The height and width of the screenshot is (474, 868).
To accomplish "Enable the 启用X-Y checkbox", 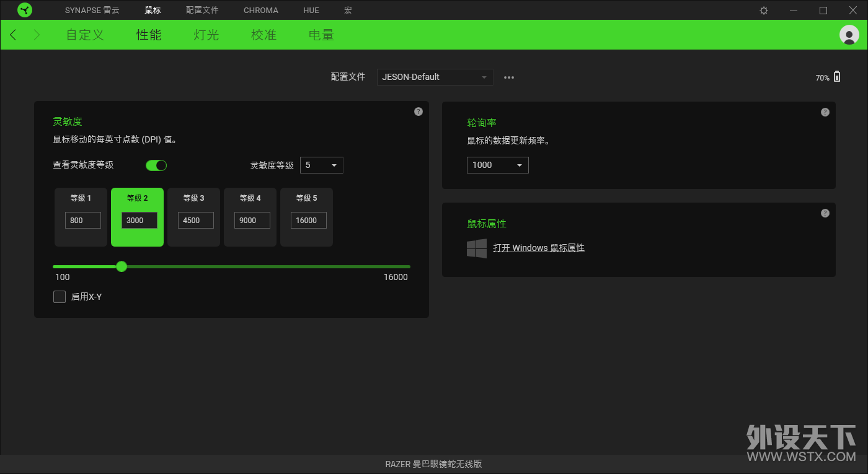I will [x=60, y=297].
